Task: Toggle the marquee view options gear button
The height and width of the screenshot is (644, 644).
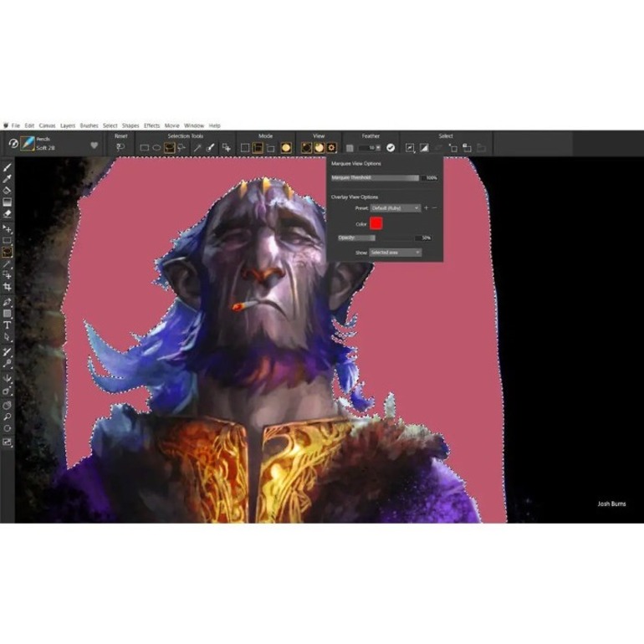Action: 331,147
